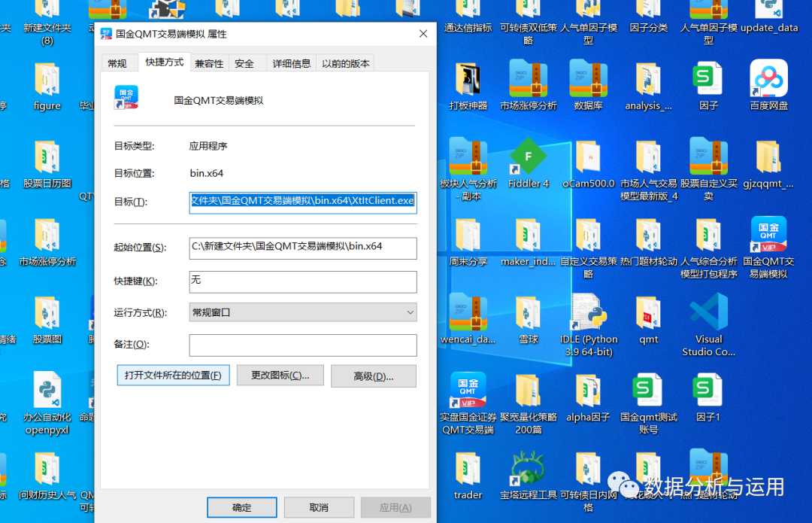Screen dimensions: 812x523
Task: Go to the 以前的版本 tab
Action: pyautogui.click(x=345, y=63)
